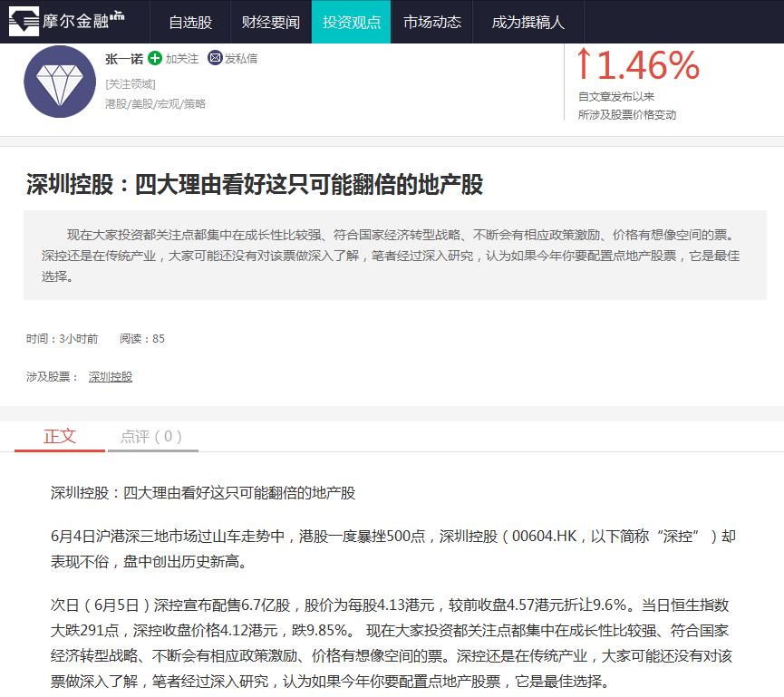Click the paragraph starting 次日（6月5日）深控宣布

(x=391, y=643)
